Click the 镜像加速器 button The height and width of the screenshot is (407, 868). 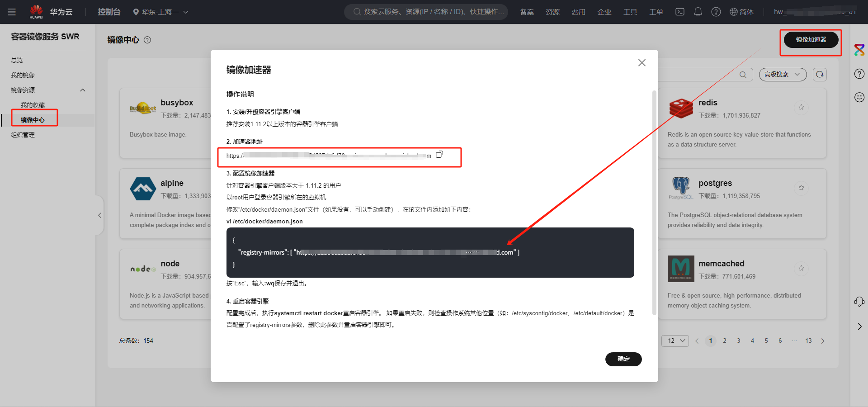(x=811, y=40)
